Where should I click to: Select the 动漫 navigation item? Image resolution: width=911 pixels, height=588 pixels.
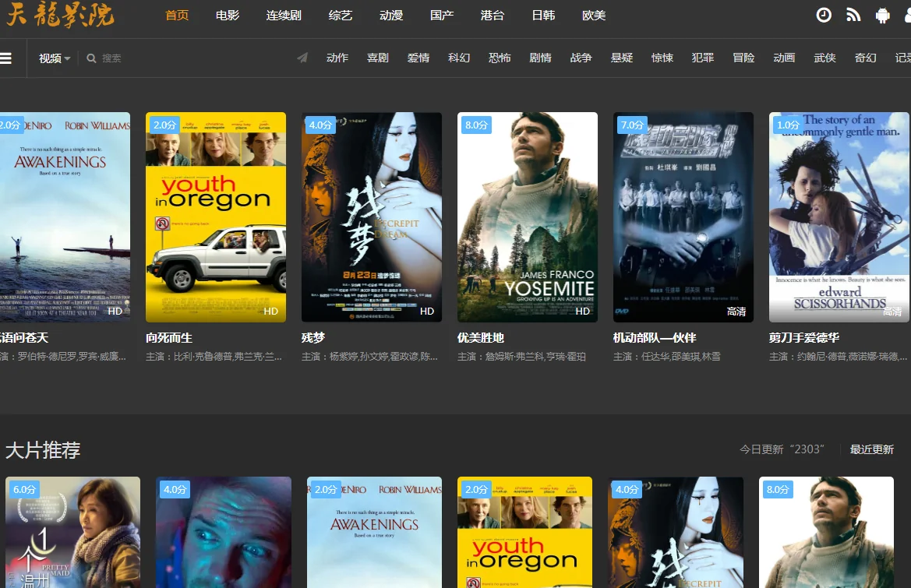(391, 16)
